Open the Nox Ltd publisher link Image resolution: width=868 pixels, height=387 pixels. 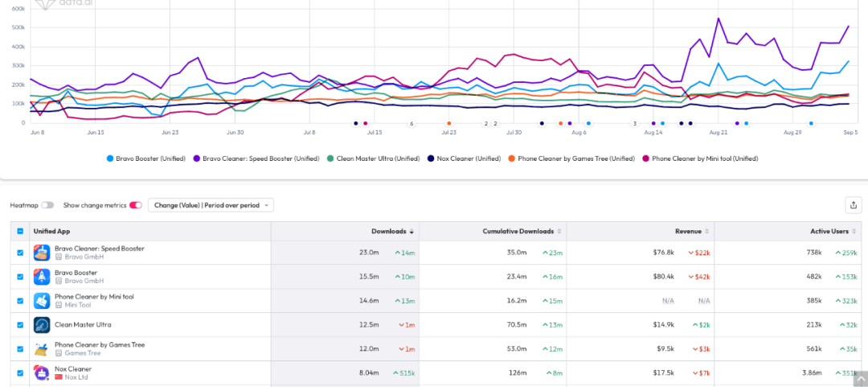click(x=76, y=377)
